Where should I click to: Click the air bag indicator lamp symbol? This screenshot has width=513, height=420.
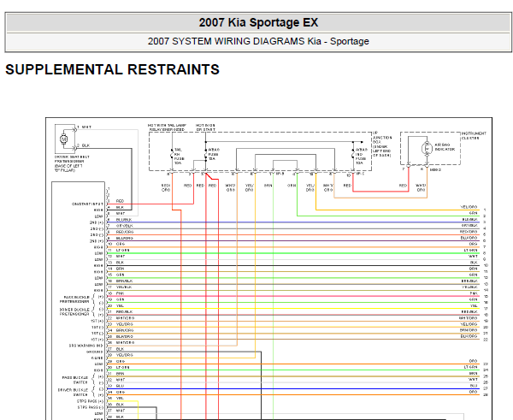tap(427, 148)
